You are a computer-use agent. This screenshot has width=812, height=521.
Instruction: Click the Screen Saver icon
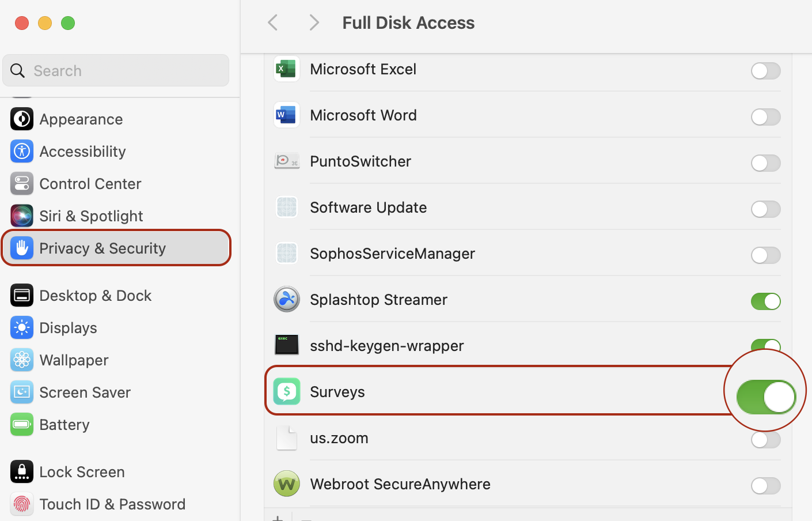tap(22, 392)
